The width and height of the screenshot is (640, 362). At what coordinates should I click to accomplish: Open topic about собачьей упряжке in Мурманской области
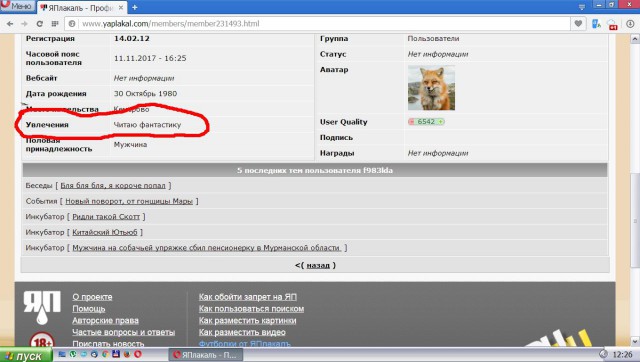click(206, 247)
